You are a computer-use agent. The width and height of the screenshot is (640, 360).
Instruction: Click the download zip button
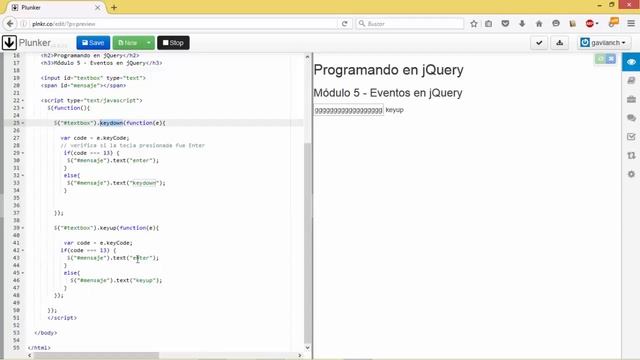click(x=560, y=43)
